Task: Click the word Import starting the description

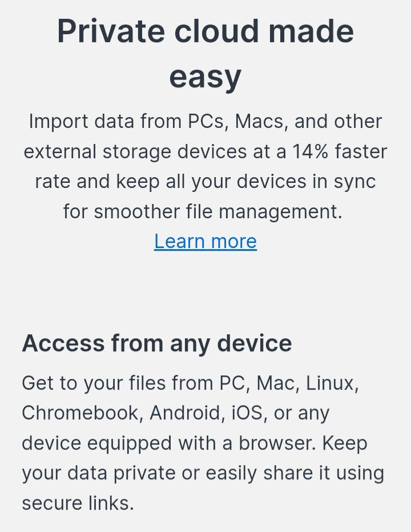Action: tap(59, 121)
